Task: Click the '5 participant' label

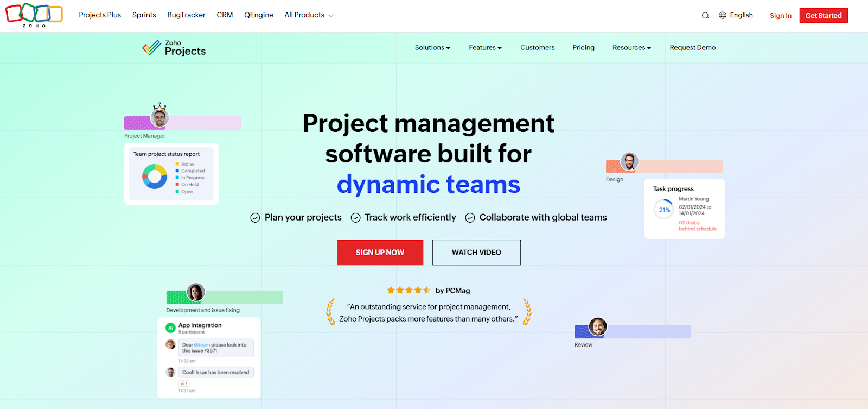Action: 192,332
